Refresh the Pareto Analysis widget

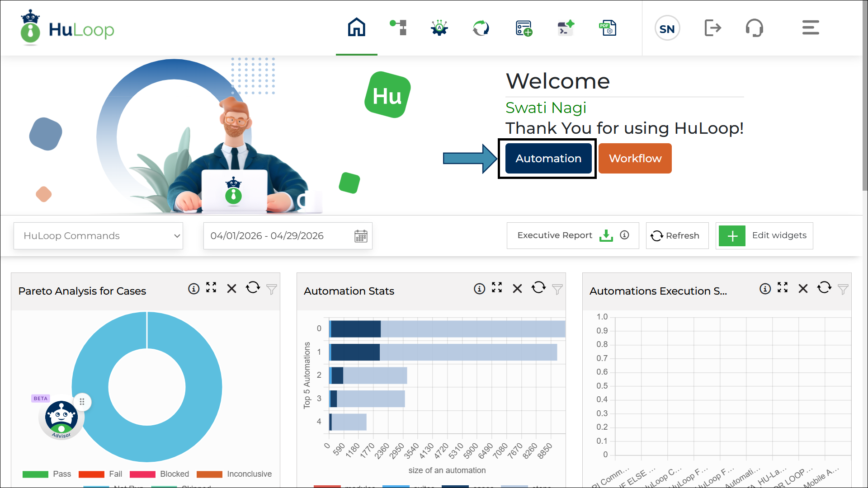tap(253, 287)
